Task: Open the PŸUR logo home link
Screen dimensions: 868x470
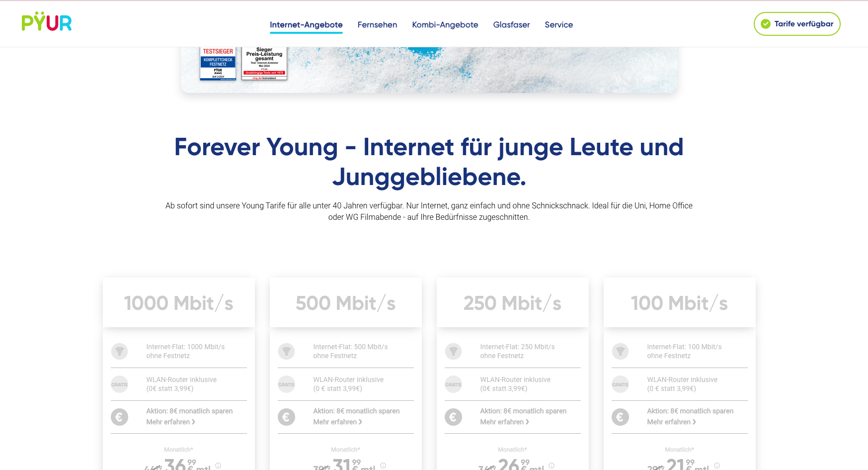Action: [x=47, y=22]
